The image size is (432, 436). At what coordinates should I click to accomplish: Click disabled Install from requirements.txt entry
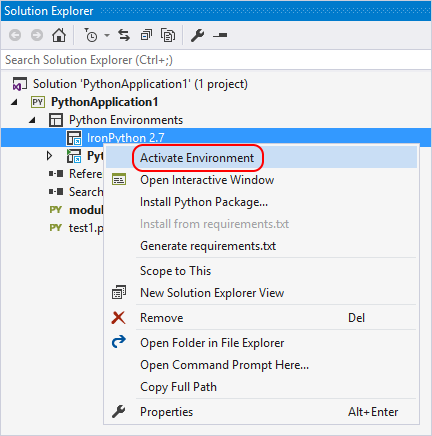261,224
